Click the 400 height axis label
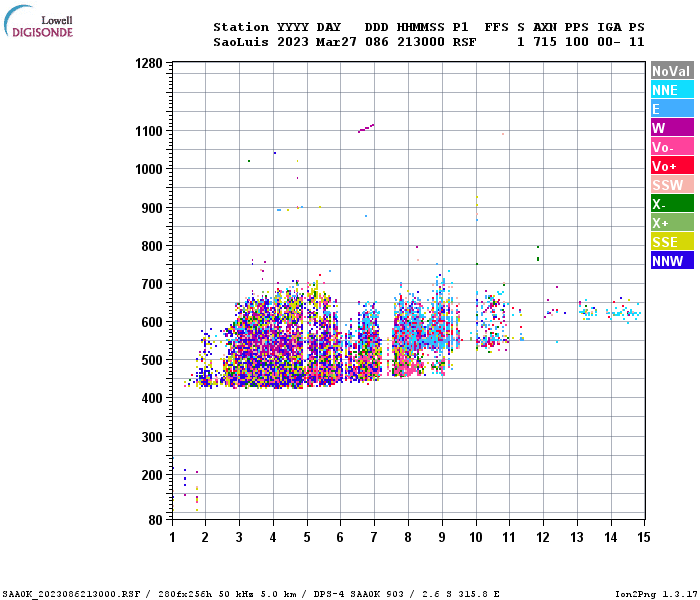 coord(152,398)
